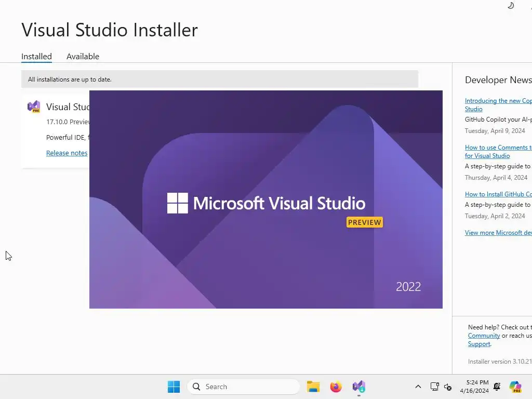Open Support link
532x399 pixels.
point(479,344)
